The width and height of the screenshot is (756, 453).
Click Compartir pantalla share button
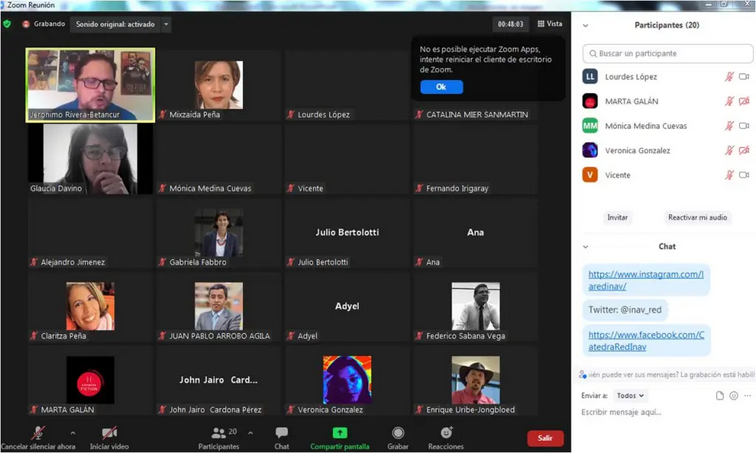(x=340, y=438)
